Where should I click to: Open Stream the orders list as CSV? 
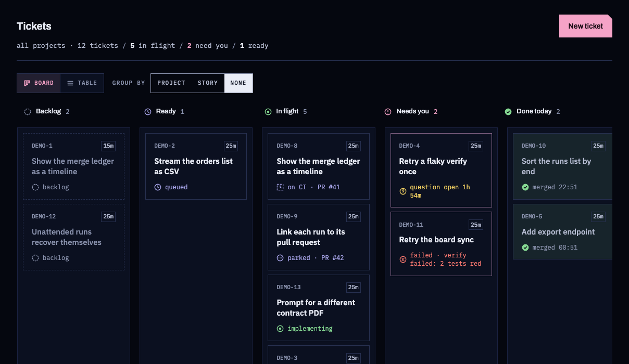coord(196,166)
